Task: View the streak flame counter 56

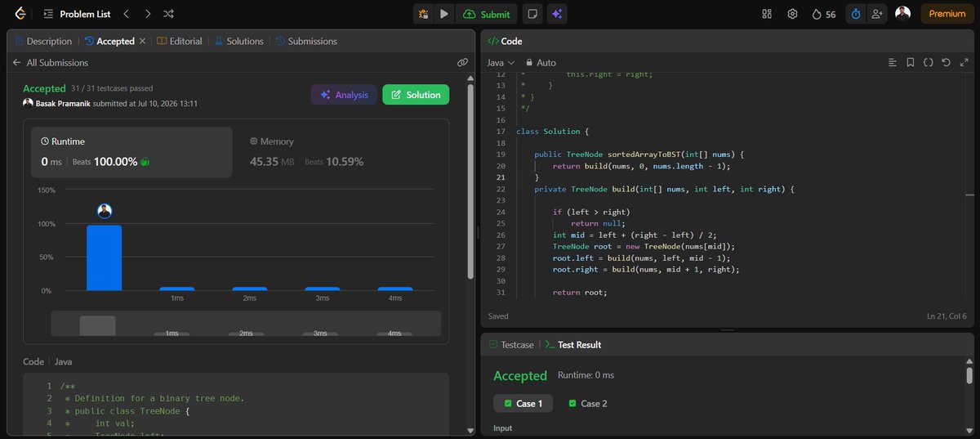Action: 824,14
